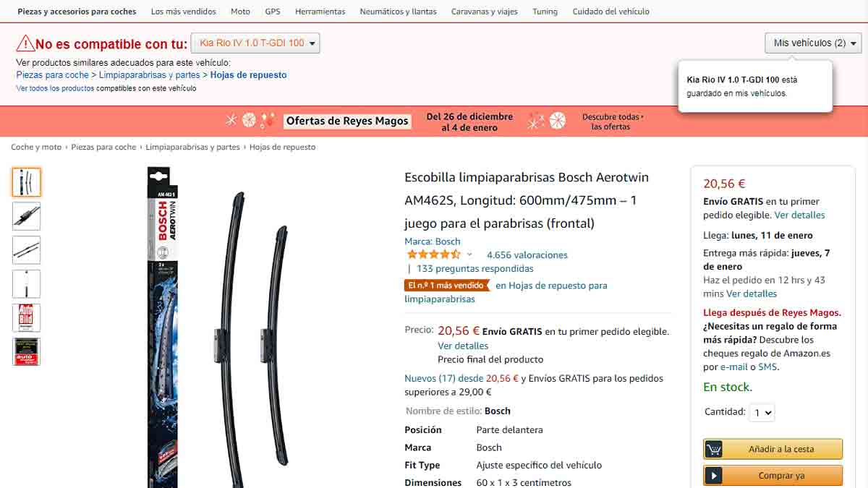Image resolution: width=868 pixels, height=488 pixels.
Task: Open the Cantidad quantity selector
Action: 762,413
